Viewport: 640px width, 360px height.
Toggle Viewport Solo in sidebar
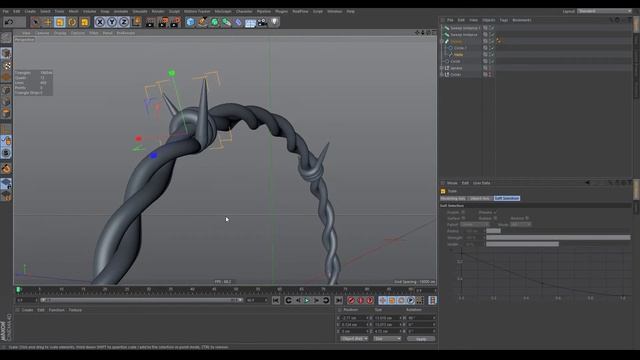point(6,153)
